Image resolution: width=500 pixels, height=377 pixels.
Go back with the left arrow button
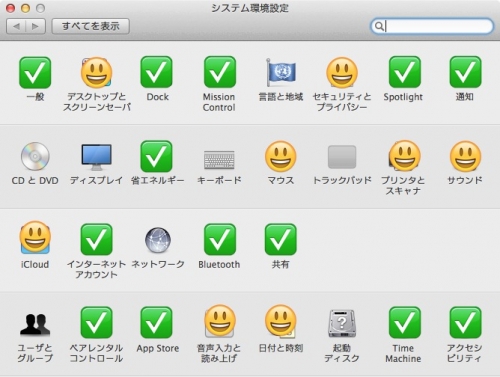point(16,26)
